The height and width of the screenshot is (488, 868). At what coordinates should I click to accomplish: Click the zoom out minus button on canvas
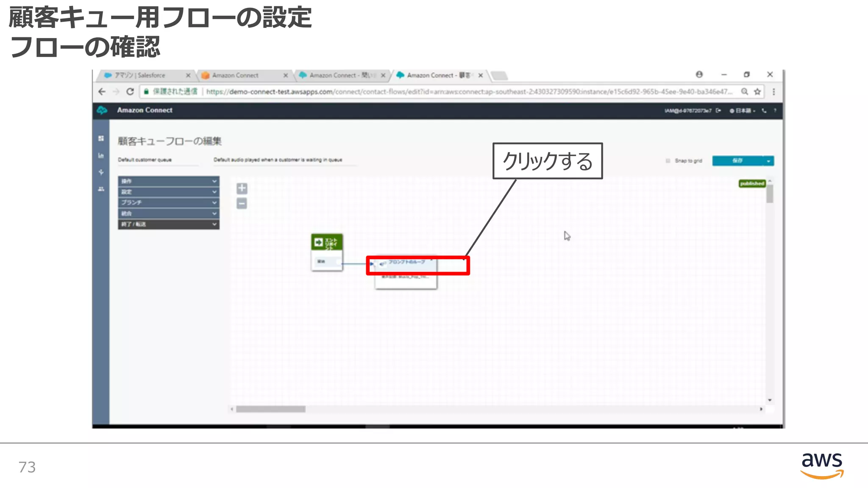pyautogui.click(x=242, y=204)
